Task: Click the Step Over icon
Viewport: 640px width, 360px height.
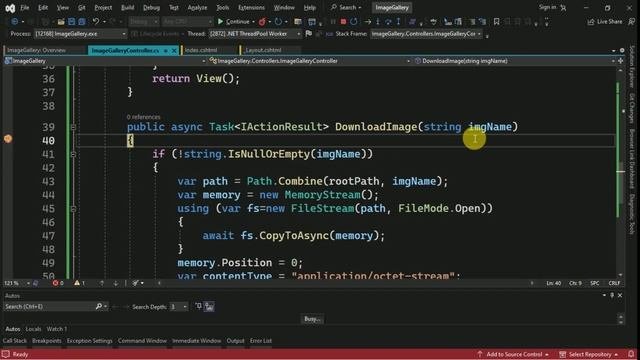Action: tap(388, 22)
